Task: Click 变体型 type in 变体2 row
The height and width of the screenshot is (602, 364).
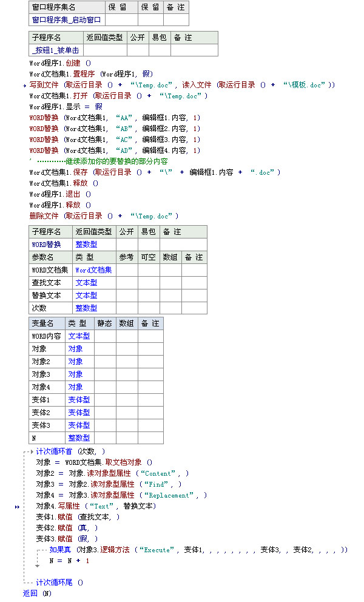Action: 79,412
